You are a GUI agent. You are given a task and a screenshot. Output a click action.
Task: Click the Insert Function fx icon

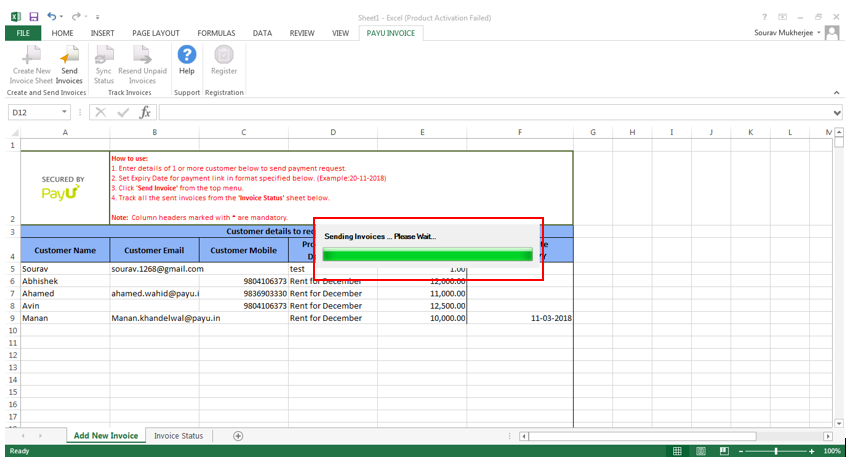pyautogui.click(x=145, y=112)
